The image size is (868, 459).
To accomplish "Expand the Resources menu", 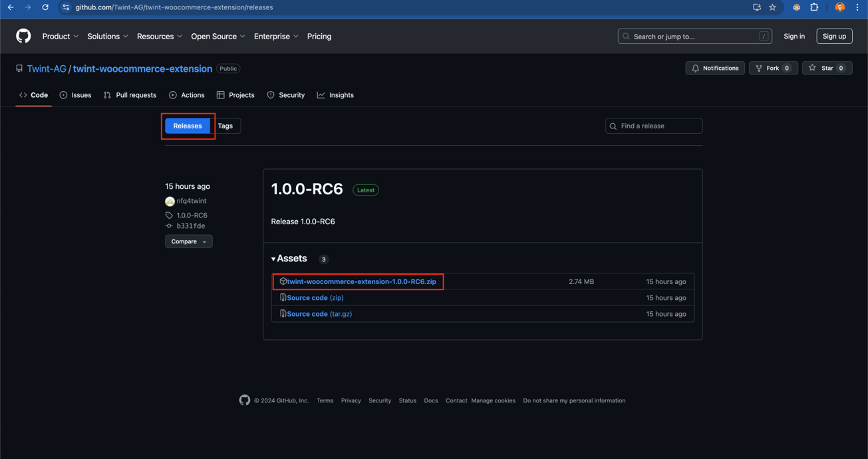I will (x=160, y=37).
